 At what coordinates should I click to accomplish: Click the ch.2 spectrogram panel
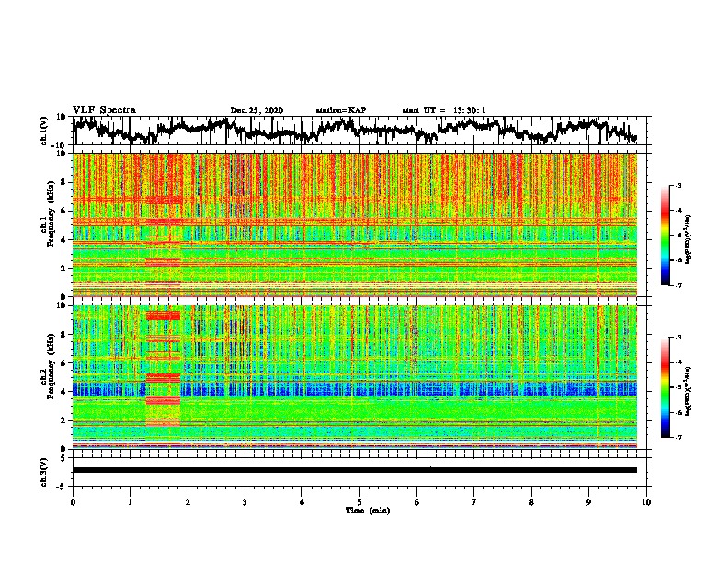pos(355,377)
